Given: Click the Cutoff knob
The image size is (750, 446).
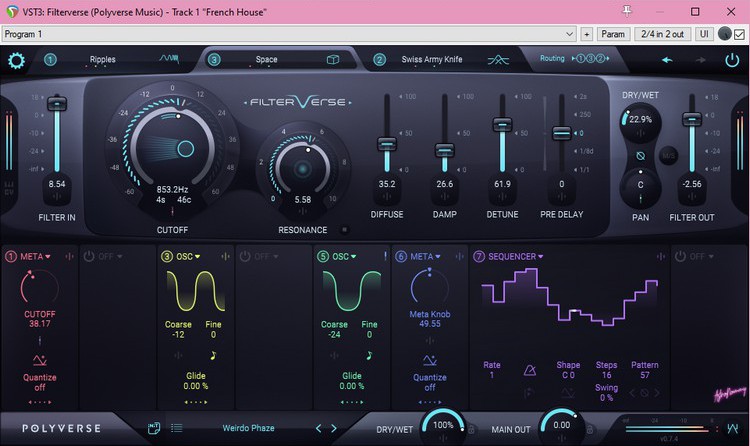Looking at the screenshot, I should 172,148.
